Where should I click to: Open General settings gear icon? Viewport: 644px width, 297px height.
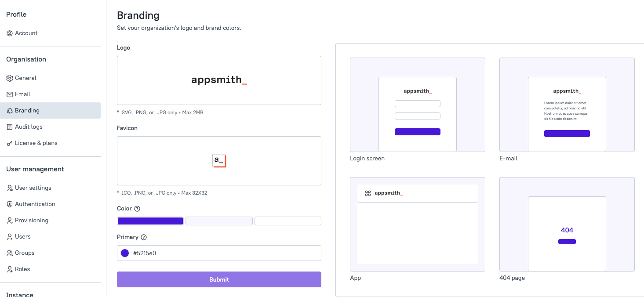pos(10,78)
